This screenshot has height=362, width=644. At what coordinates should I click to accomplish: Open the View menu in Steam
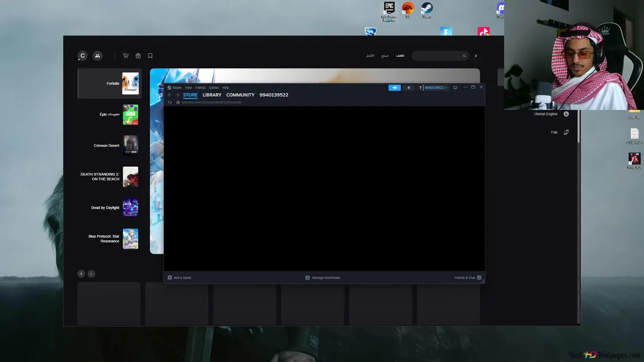[x=188, y=87]
